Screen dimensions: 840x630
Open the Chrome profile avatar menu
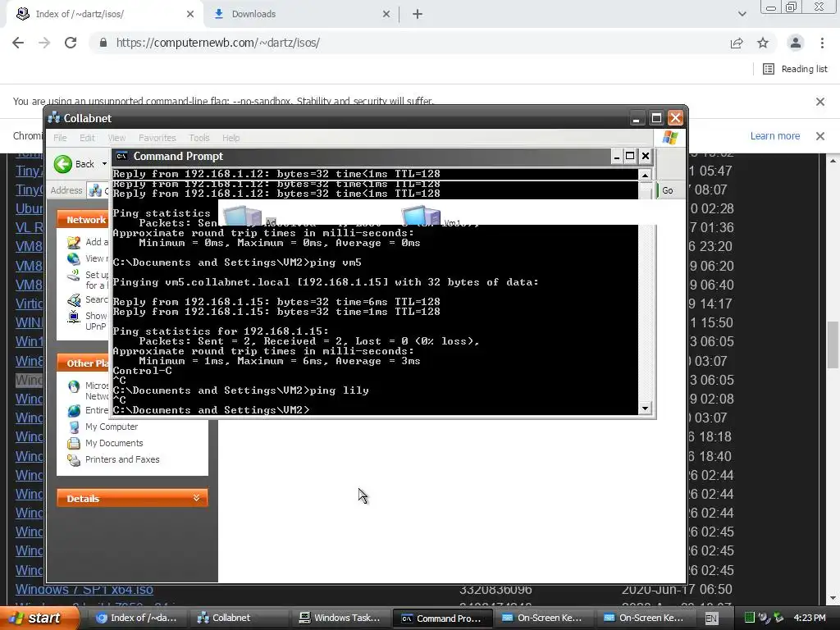coord(796,43)
